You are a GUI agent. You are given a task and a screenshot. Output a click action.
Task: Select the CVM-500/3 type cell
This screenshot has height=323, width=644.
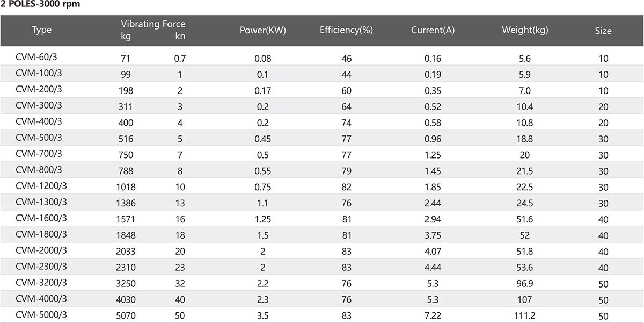pos(39,137)
